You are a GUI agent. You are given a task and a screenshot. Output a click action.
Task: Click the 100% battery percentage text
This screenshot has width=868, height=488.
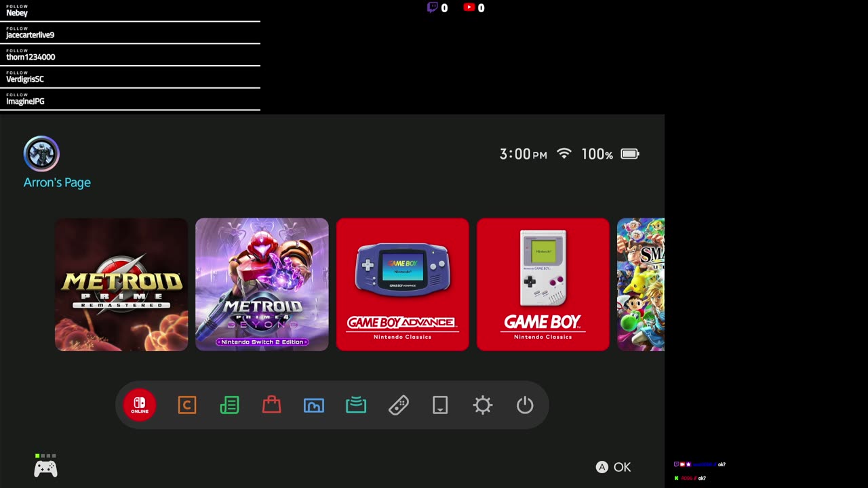[x=597, y=154]
